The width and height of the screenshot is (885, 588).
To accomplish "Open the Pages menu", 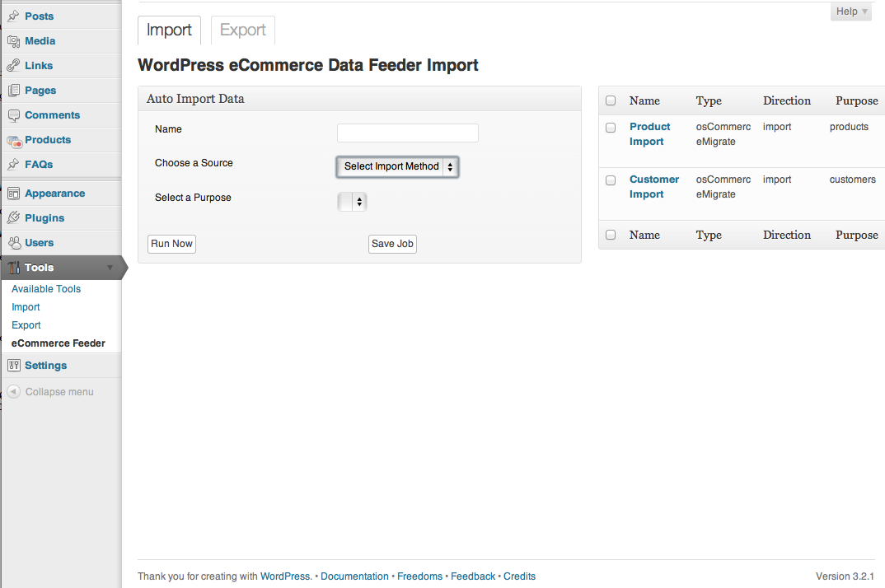I will coord(40,91).
